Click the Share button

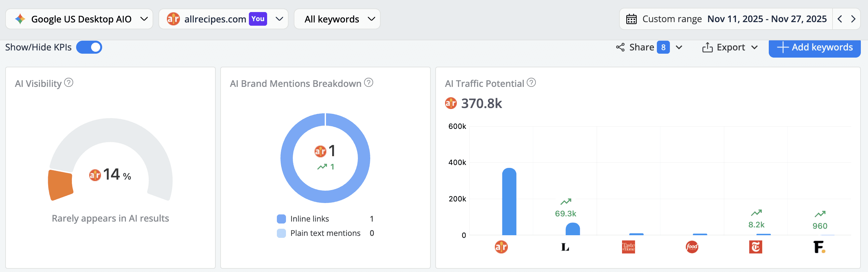tap(643, 47)
